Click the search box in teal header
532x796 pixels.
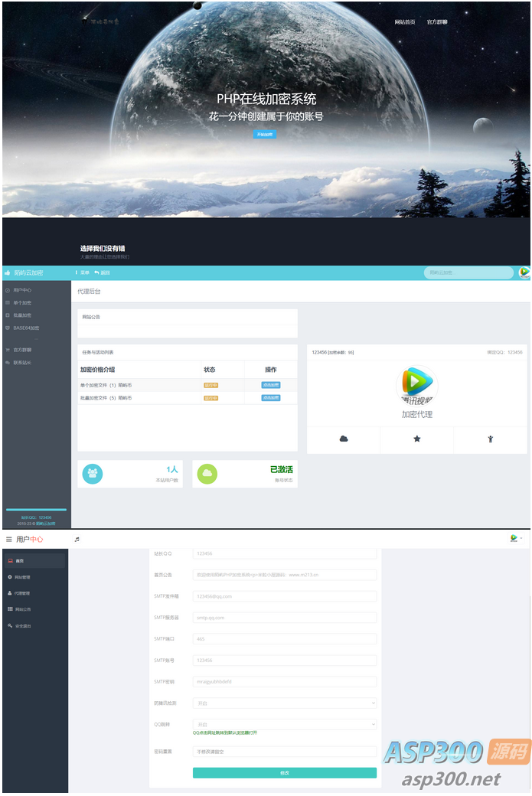(468, 272)
